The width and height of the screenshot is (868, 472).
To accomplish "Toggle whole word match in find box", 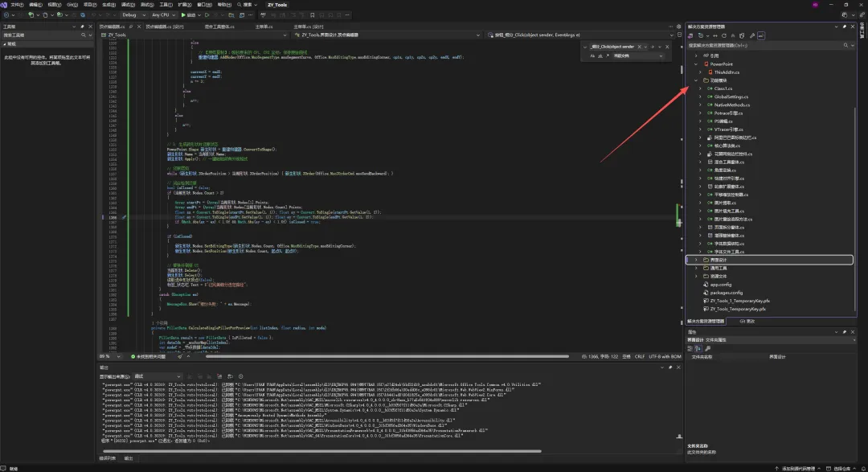I will (x=600, y=56).
